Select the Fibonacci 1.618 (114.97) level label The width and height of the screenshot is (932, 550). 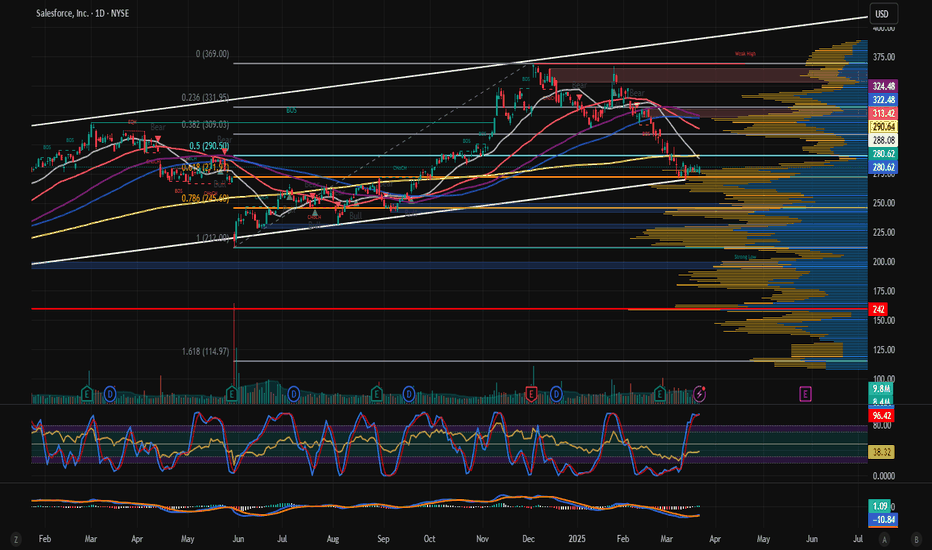pos(205,351)
